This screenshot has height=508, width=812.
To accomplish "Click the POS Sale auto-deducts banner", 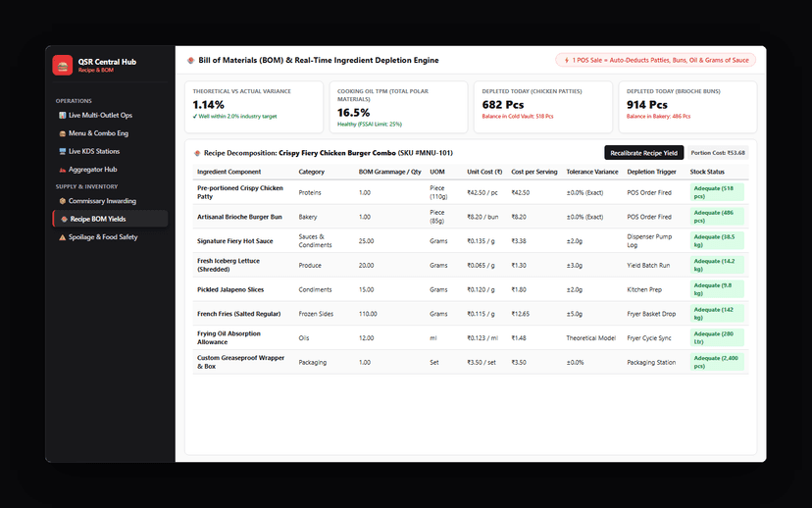I will click(x=656, y=60).
